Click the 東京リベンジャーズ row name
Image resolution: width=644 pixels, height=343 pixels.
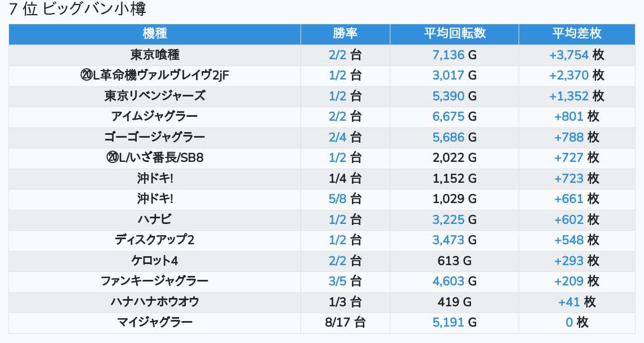(x=155, y=96)
